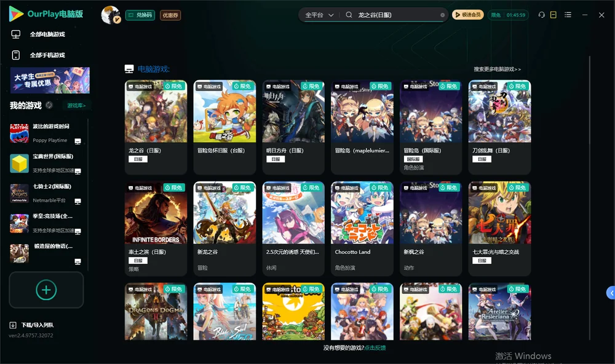Expand the blue side panel arrow
The height and width of the screenshot is (364, 615).
coord(611,293)
